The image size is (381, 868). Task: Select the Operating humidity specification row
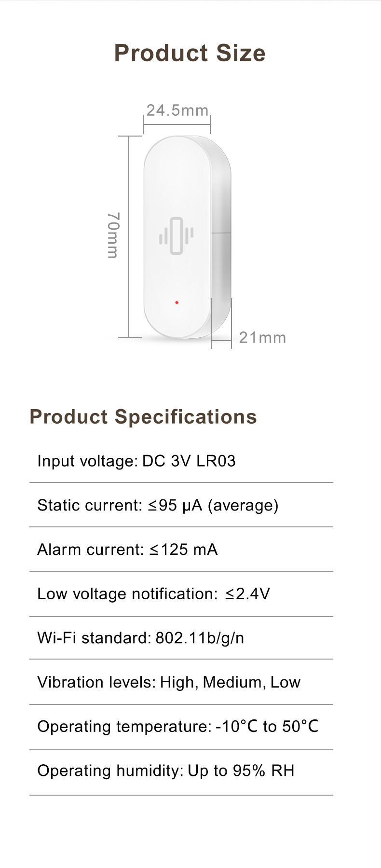[165, 771]
